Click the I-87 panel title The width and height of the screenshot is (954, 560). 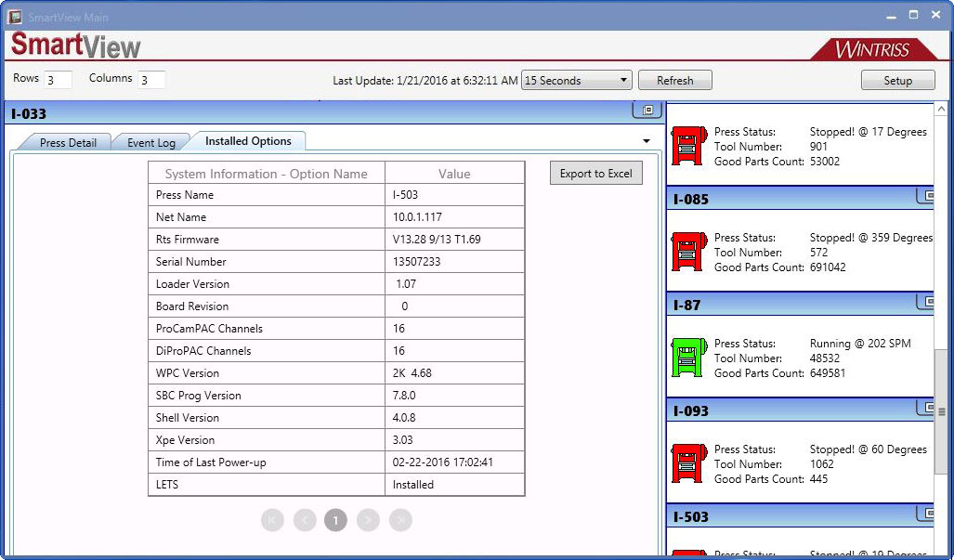[x=686, y=306]
